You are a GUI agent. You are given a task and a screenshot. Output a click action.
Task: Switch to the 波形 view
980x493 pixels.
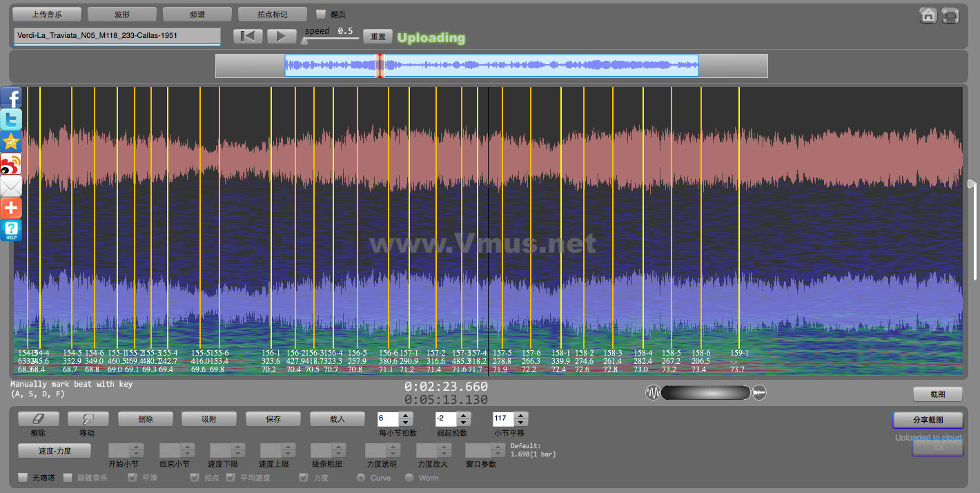pos(122,14)
